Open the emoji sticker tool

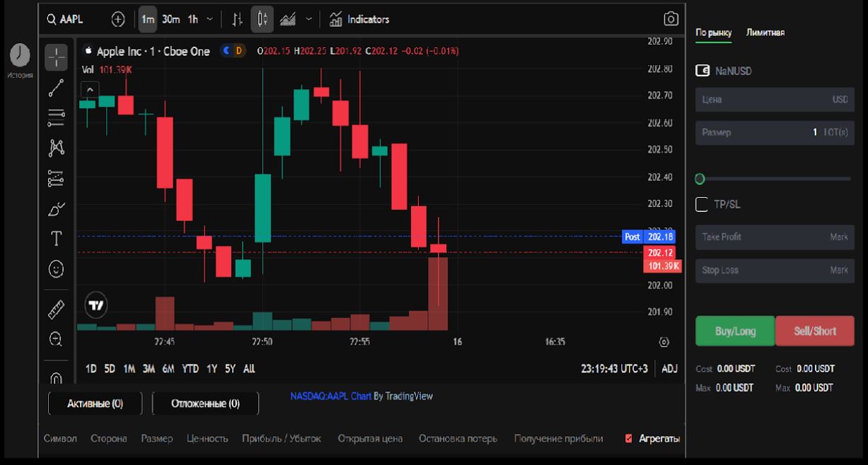(x=57, y=269)
